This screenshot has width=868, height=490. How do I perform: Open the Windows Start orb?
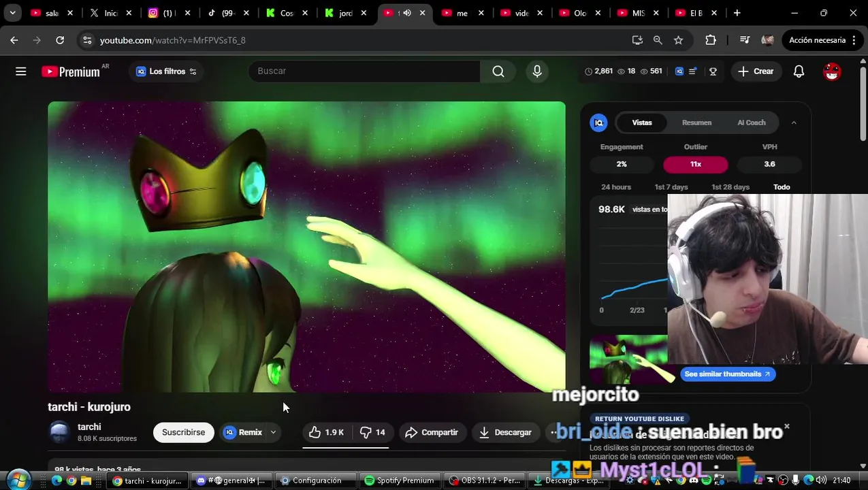(19, 480)
